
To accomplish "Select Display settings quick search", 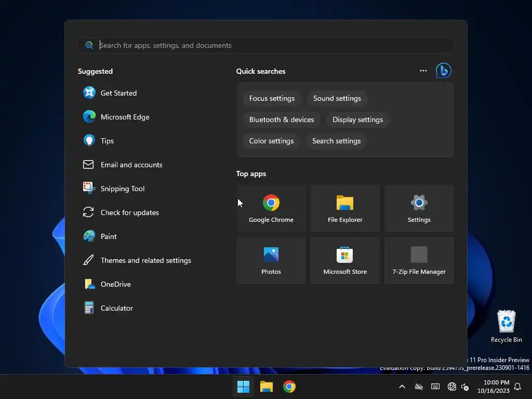I will tap(357, 120).
